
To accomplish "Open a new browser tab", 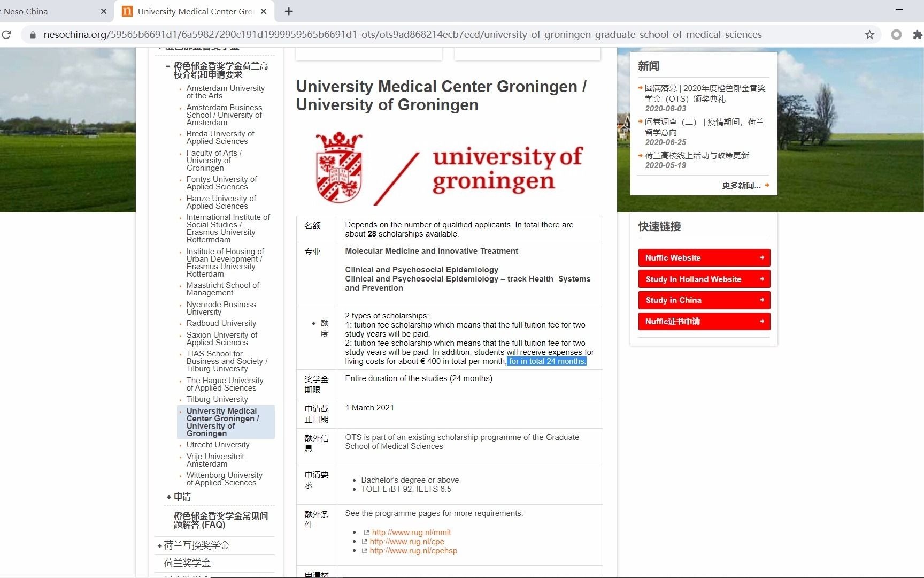I will click(x=289, y=11).
